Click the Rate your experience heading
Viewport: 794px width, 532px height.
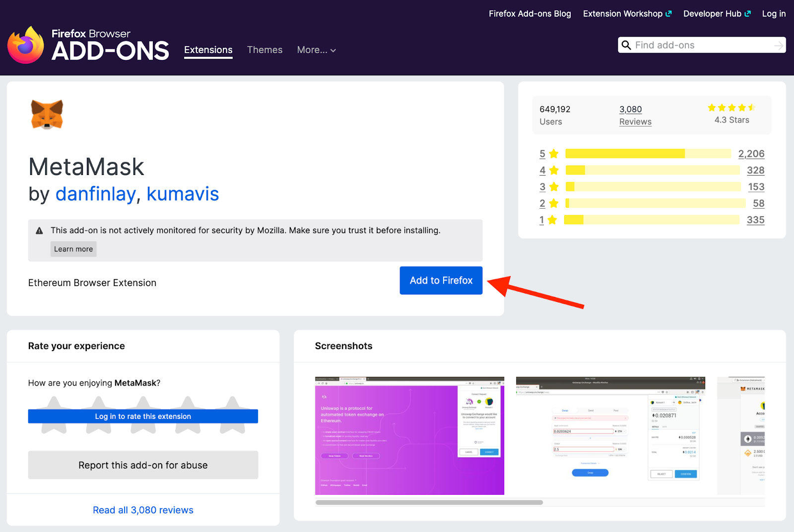click(76, 346)
